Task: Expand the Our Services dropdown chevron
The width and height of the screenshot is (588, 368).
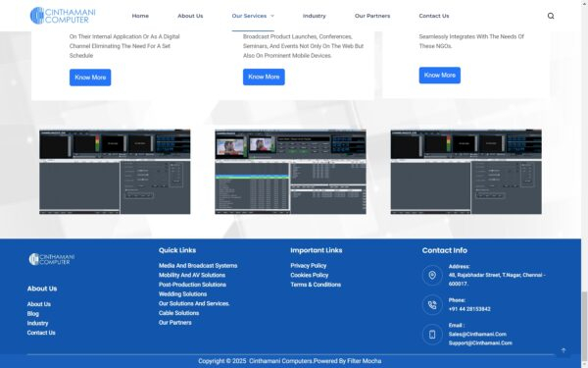Action: coord(272,16)
